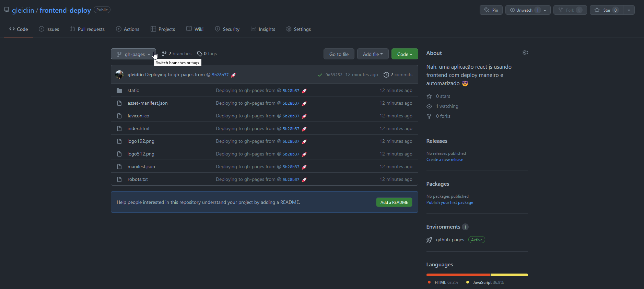Click the Go to file button
This screenshot has width=644, height=289.
339,54
